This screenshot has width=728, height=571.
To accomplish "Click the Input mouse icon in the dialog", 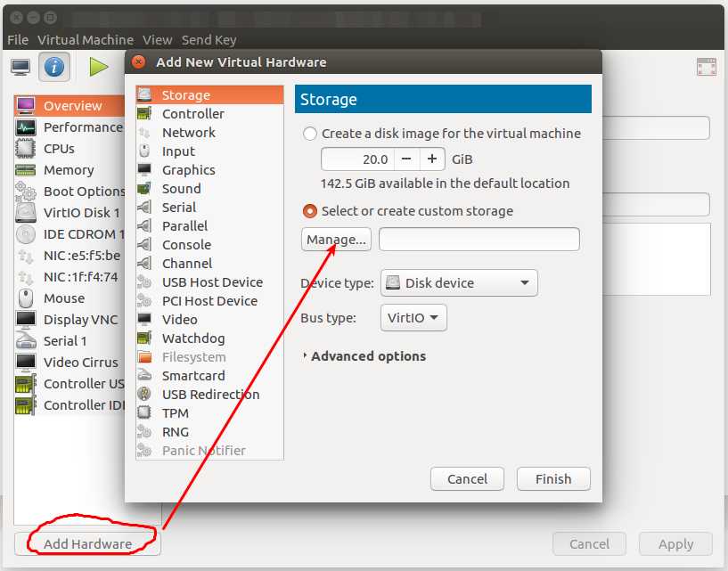I will tap(144, 151).
